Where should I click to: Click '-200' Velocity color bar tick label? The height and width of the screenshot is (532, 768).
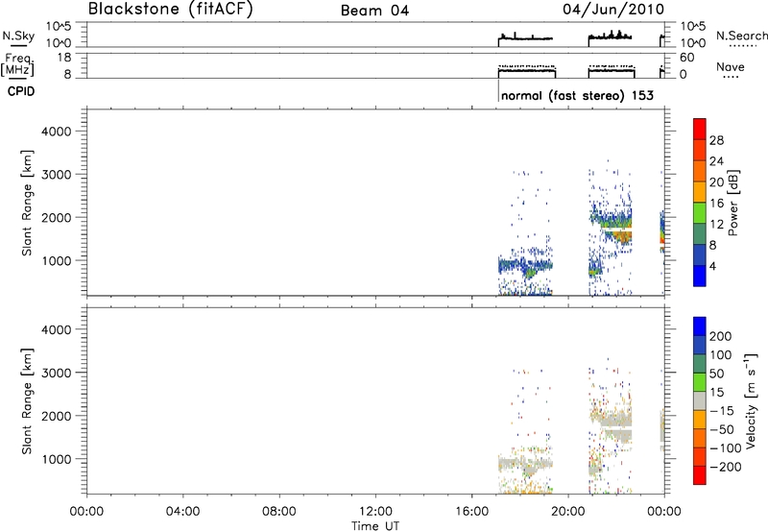pyautogui.click(x=726, y=467)
